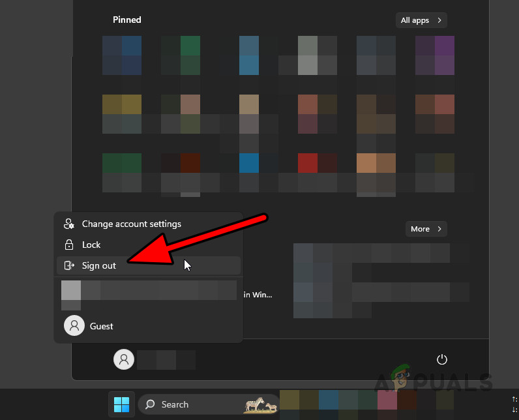Viewport: 519px width, 420px height.
Task: Click the Windows Start button
Action: click(x=121, y=404)
